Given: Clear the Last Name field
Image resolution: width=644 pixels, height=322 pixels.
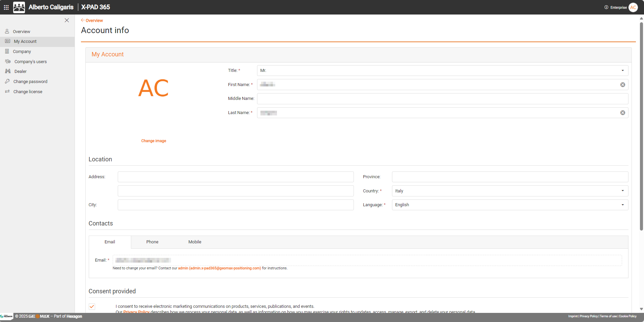Looking at the screenshot, I should coord(622,113).
